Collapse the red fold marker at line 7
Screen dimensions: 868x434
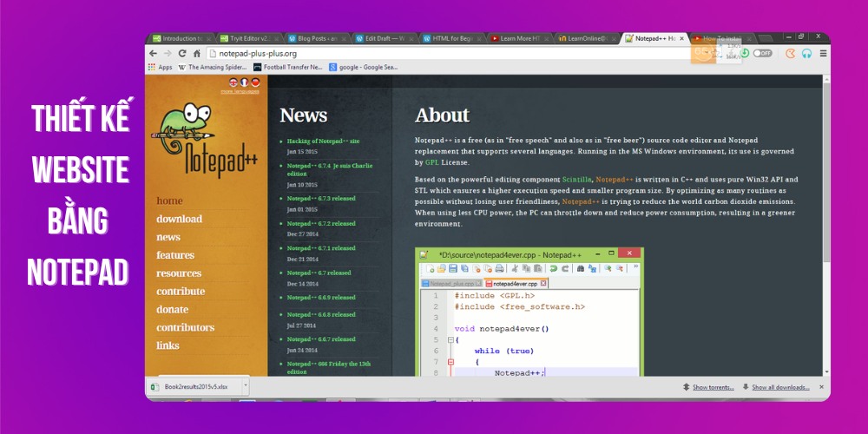tap(450, 362)
